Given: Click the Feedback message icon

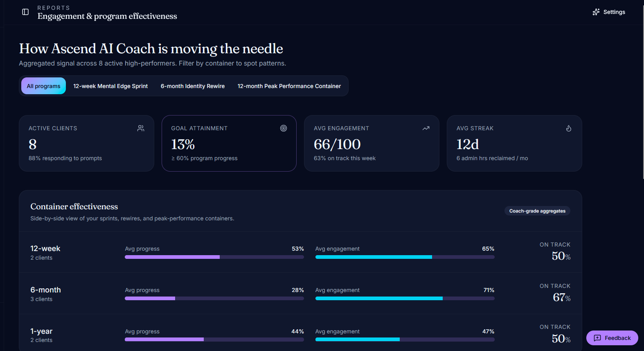Looking at the screenshot, I should (597, 338).
